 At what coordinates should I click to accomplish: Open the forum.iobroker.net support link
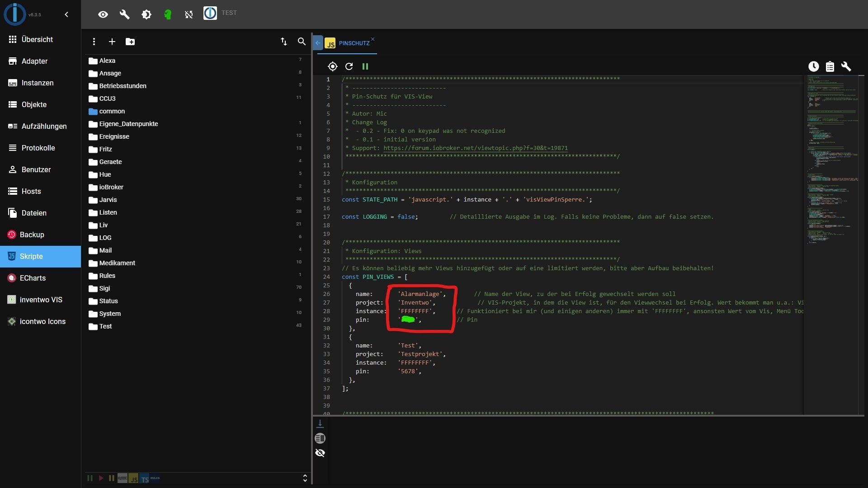click(476, 148)
